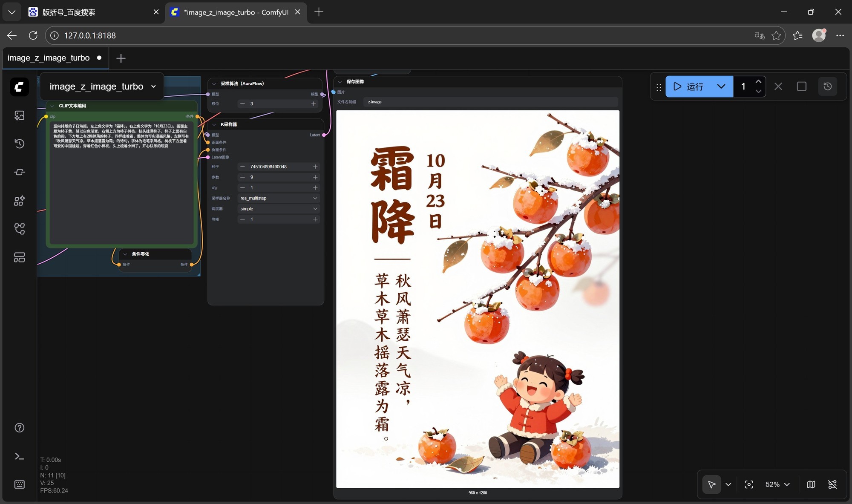Increase the 步数 value with the plus control
This screenshot has height=504, width=852.
coord(315,177)
